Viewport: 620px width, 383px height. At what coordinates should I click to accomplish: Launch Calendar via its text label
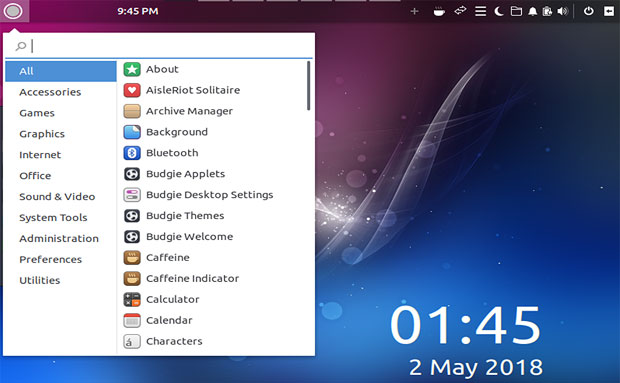(x=169, y=321)
